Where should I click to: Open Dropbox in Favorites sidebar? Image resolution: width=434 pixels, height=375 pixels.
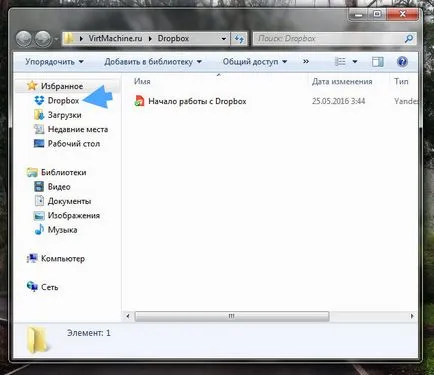click(x=63, y=100)
